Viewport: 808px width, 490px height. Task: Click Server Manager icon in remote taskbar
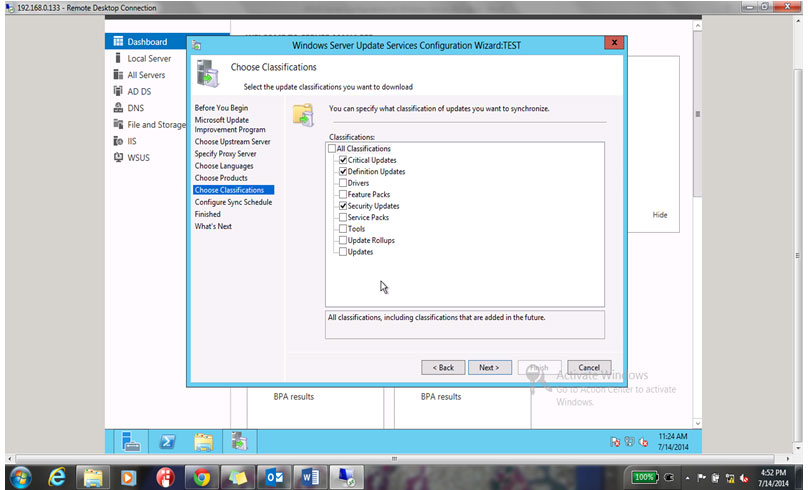[130, 442]
